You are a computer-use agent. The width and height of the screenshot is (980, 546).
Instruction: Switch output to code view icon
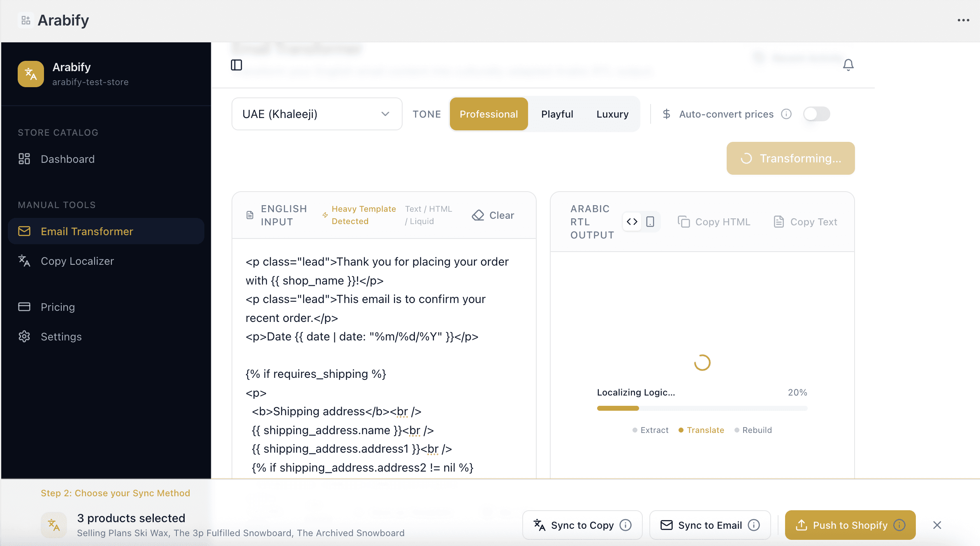coord(632,222)
